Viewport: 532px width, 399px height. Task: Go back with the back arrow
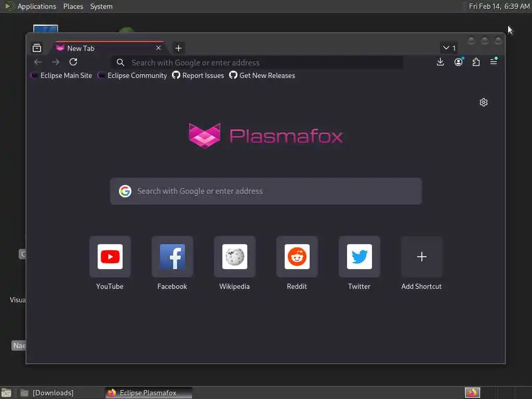tap(37, 62)
